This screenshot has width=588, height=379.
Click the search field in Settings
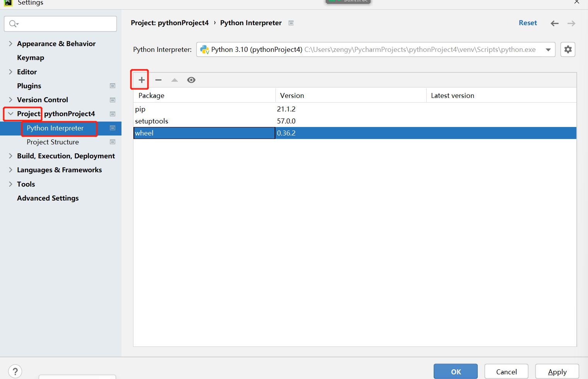[60, 24]
